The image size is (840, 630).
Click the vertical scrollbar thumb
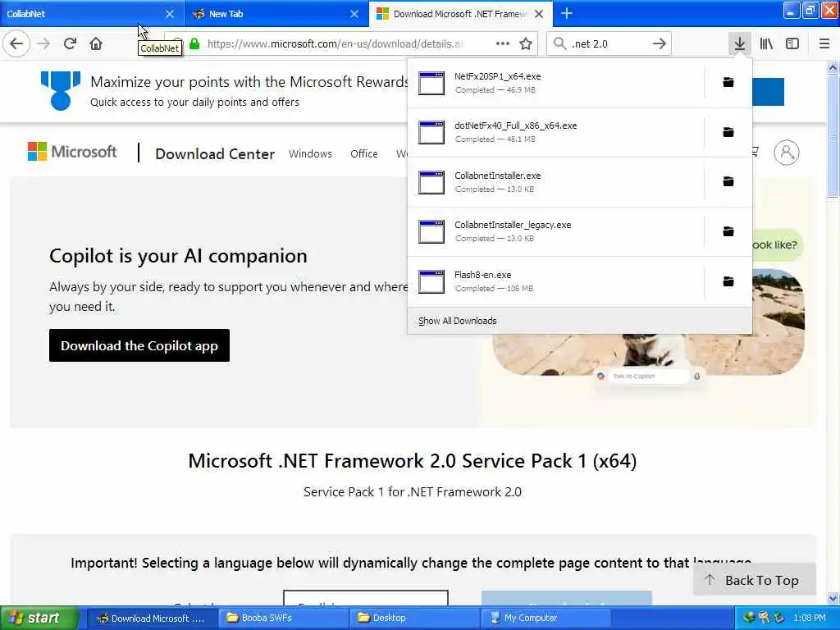coord(833,135)
